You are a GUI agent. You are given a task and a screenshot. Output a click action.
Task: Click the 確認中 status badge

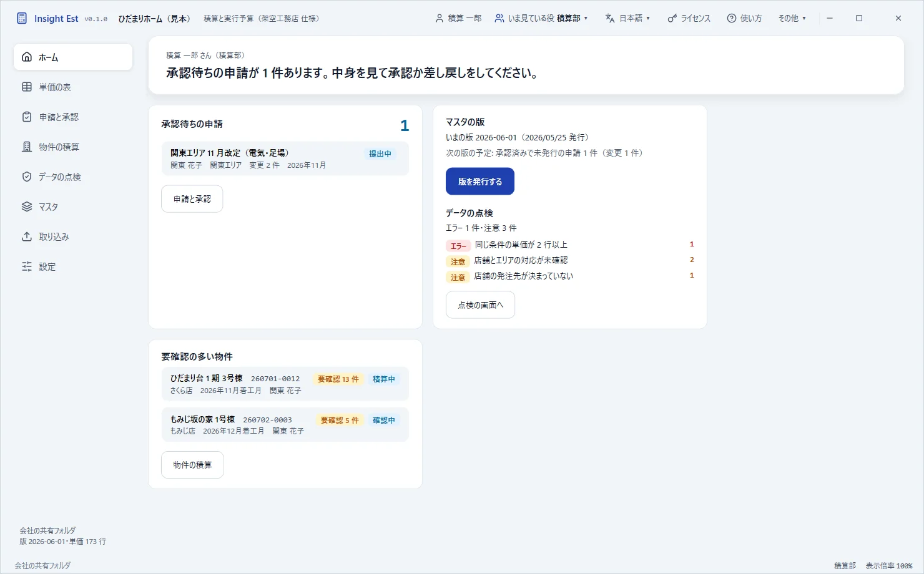384,420
